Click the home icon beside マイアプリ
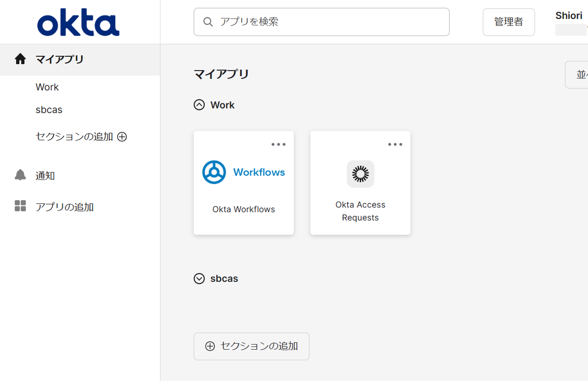Viewport: 588px width, 381px height. point(20,59)
